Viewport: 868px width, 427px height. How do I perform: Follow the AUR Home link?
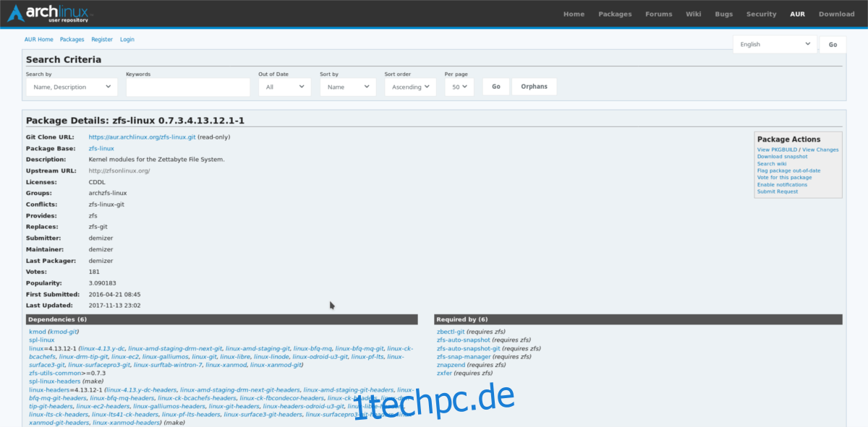(40, 39)
